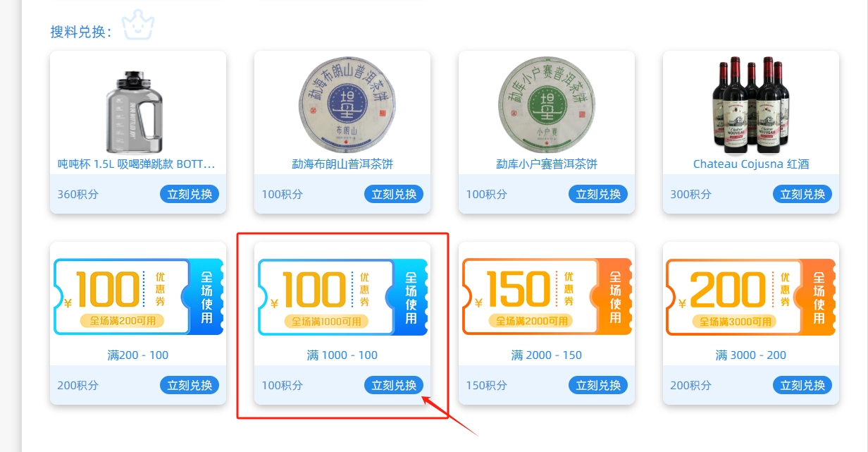Open the 吨吨杯 1.5L 吸喝弹跳款 title link

click(x=137, y=164)
